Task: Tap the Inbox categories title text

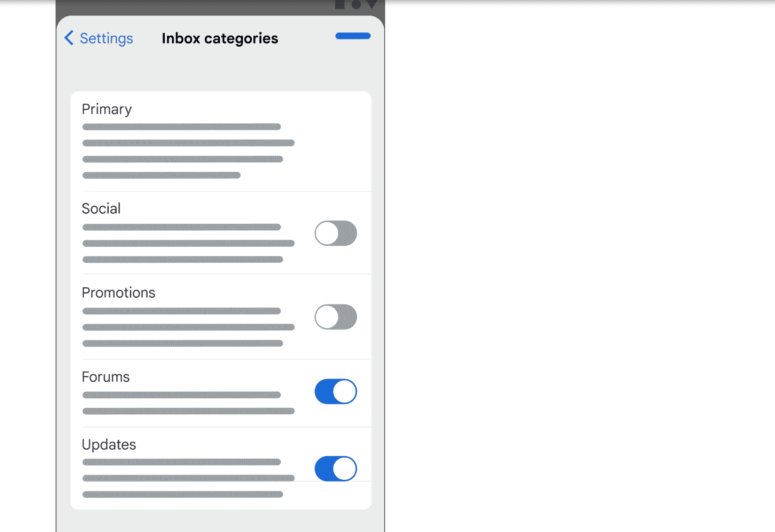Action: coord(219,38)
